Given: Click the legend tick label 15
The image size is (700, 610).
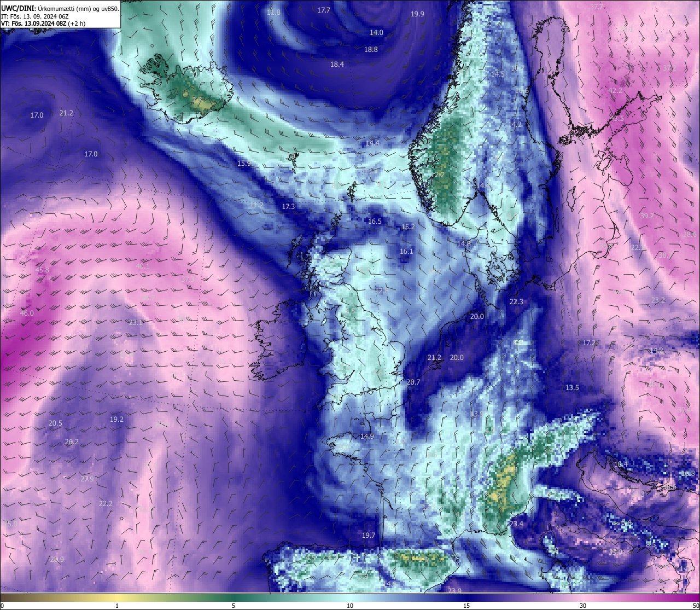Looking at the screenshot, I should pyautogui.click(x=466, y=606).
